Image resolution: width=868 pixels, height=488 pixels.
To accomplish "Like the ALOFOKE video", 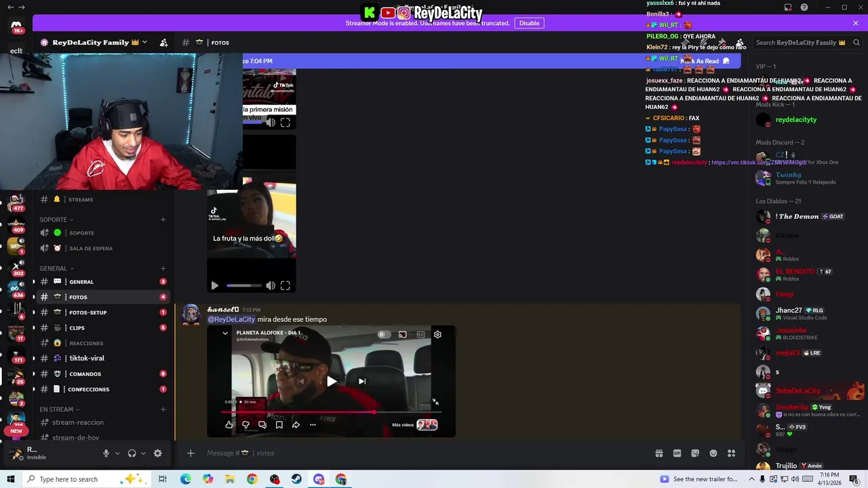I will click(229, 425).
